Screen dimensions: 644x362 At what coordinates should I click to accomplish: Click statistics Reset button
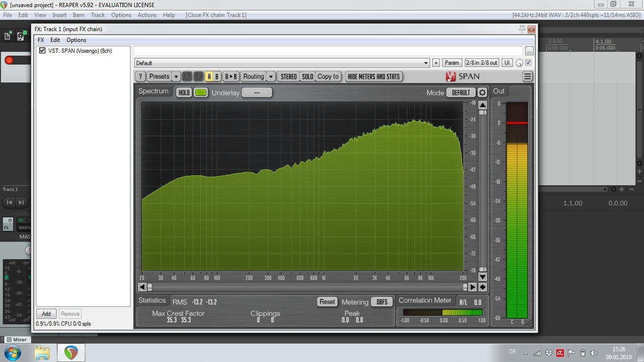327,302
